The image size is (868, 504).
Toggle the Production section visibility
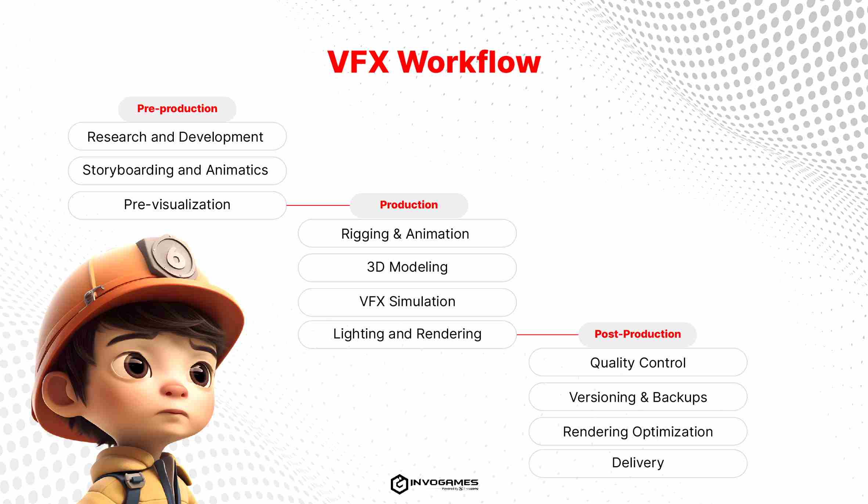click(408, 205)
